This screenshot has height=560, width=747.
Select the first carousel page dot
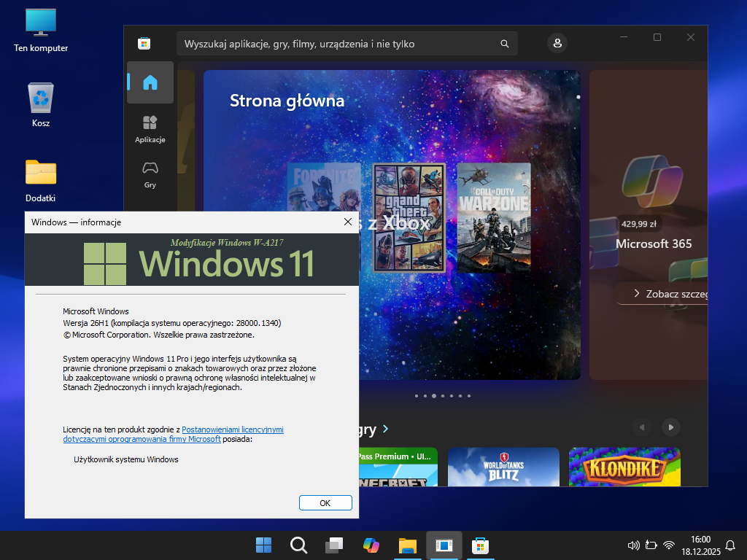click(x=417, y=396)
